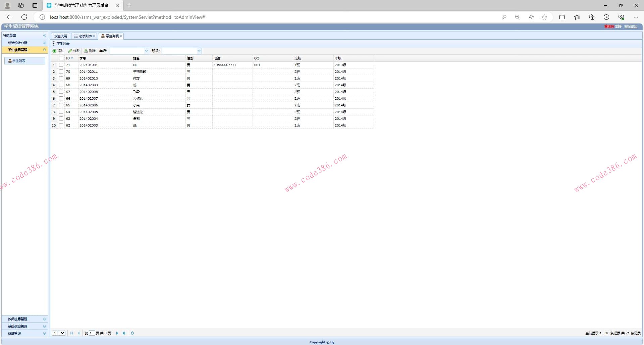Open the 班级 class filter dropdown
Image resolution: width=644 pixels, height=345 pixels.
pos(199,51)
